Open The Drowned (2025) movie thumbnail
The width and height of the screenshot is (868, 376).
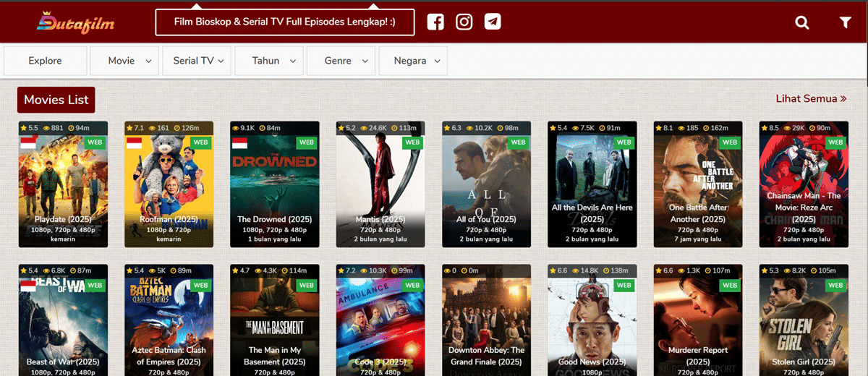point(274,184)
